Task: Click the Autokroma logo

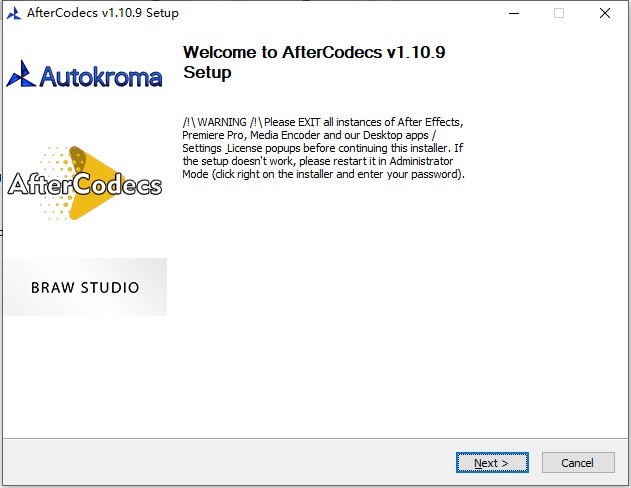Action: pos(84,74)
